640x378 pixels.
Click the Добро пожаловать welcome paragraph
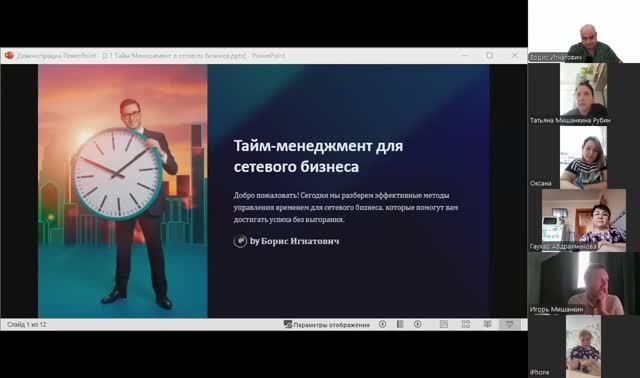click(x=346, y=207)
